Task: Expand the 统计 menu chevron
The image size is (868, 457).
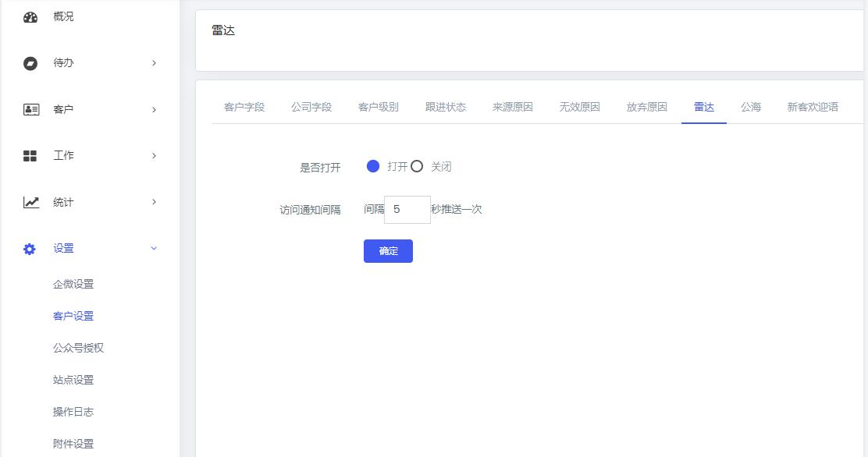Action: point(154,202)
